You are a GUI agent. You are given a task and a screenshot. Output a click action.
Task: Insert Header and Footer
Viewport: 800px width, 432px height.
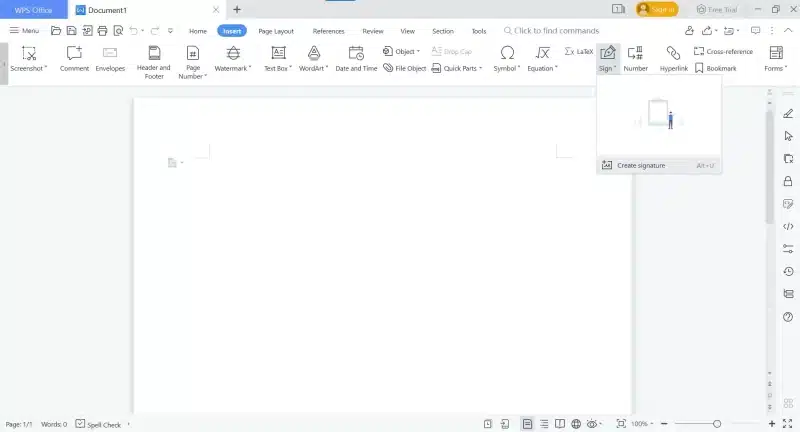coord(154,62)
